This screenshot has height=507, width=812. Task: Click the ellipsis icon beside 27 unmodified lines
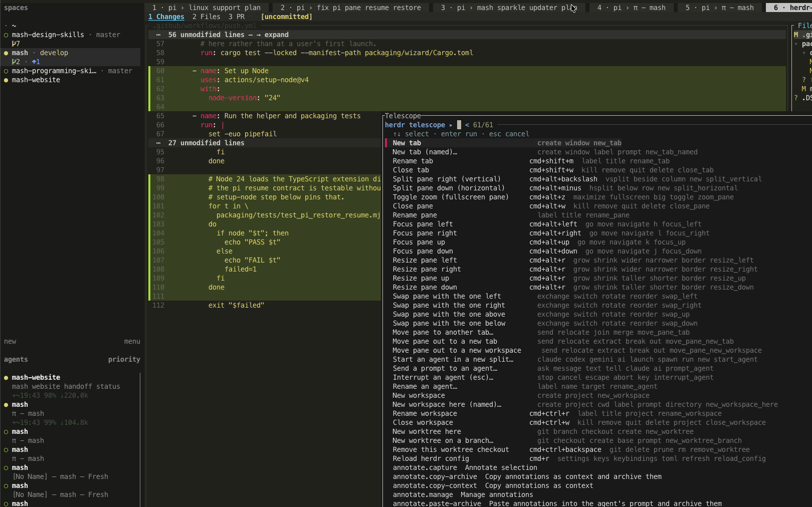tap(158, 143)
